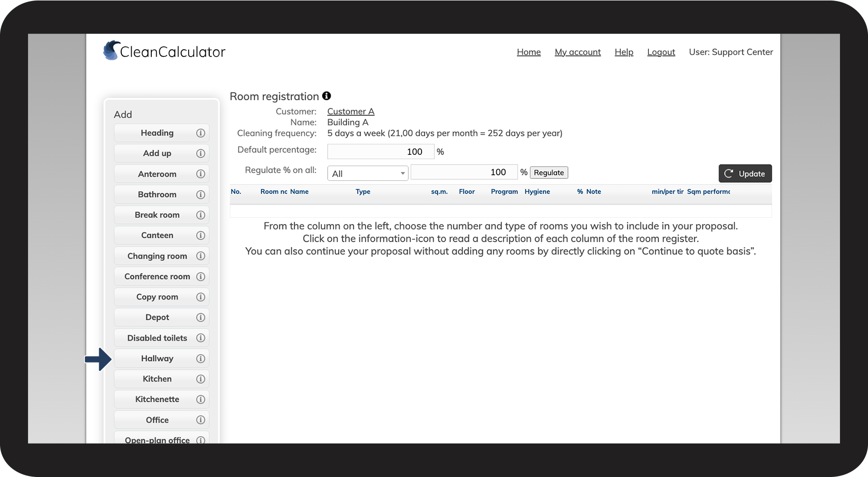Click the Logout link
The height and width of the screenshot is (477, 868).
pyautogui.click(x=661, y=52)
